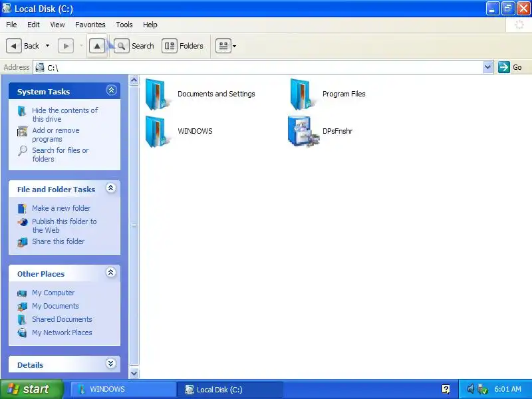Open the Favorites menu

click(x=90, y=25)
